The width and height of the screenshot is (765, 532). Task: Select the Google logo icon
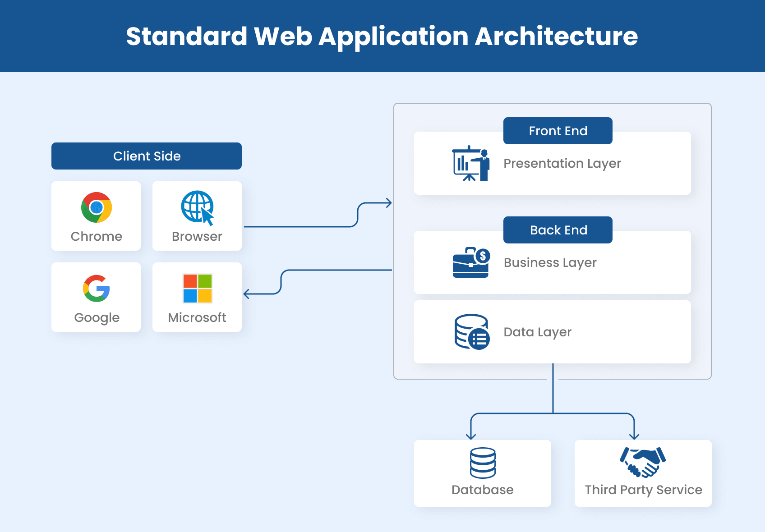[96, 289]
